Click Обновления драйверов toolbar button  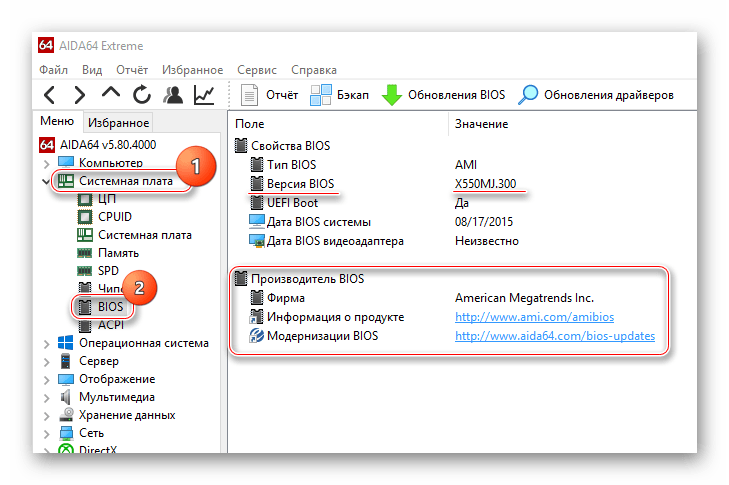(596, 95)
